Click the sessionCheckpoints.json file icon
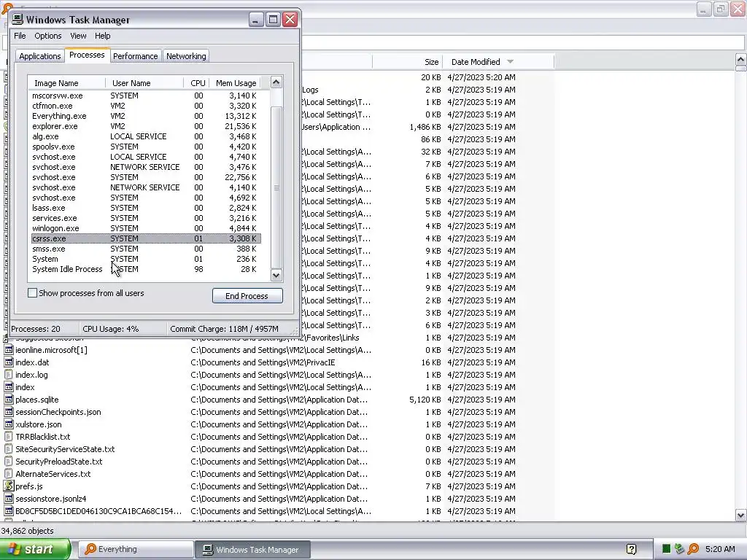Image resolution: width=747 pixels, height=560 pixels. pyautogui.click(x=9, y=412)
